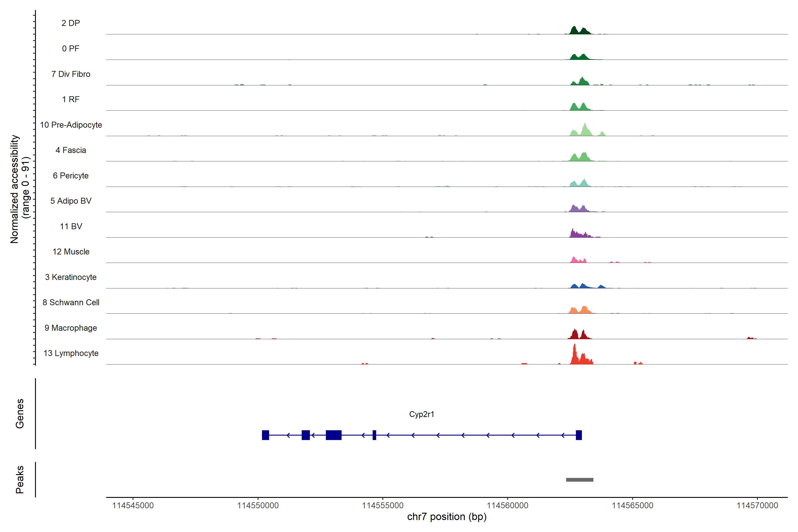Click the rightmost Cyp2r1 exon at gene start
Image resolution: width=798 pixels, height=532 pixels.
coord(579,435)
